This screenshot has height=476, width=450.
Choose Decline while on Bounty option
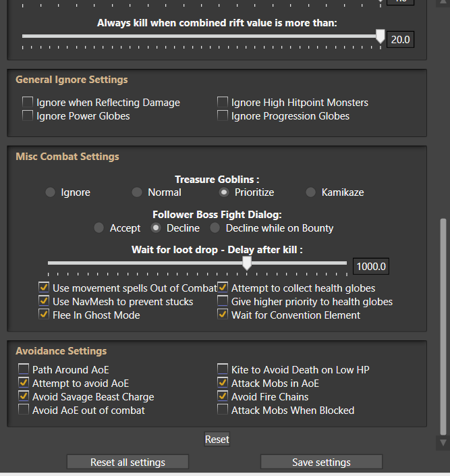pos(215,228)
